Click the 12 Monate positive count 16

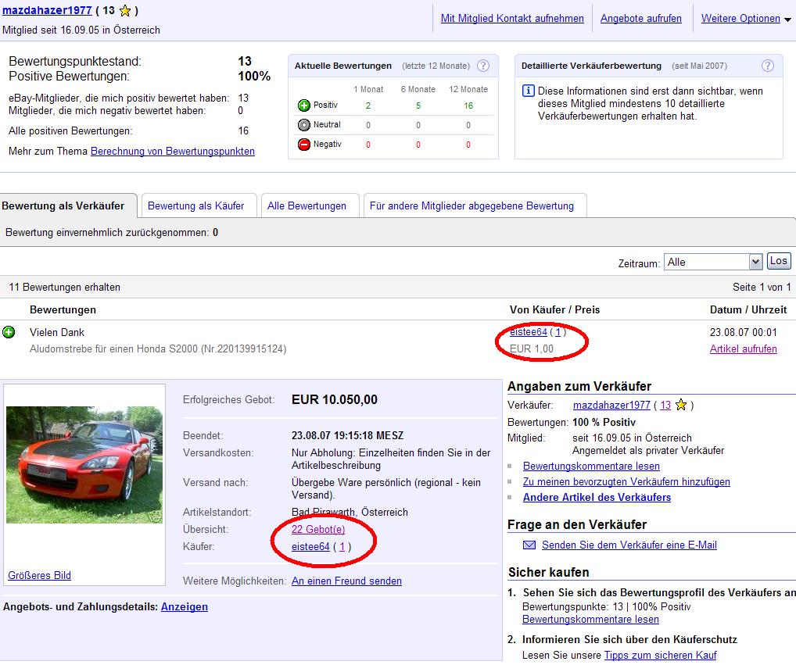(x=468, y=105)
